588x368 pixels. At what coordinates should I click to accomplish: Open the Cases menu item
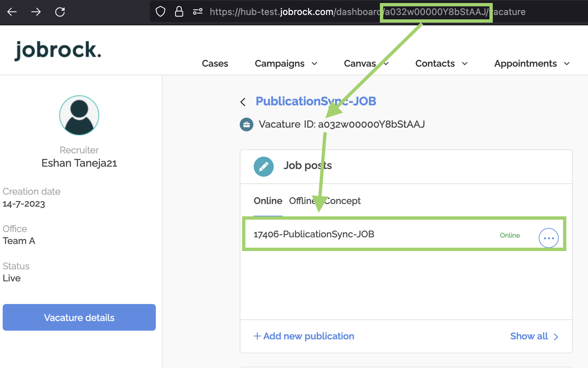click(215, 63)
